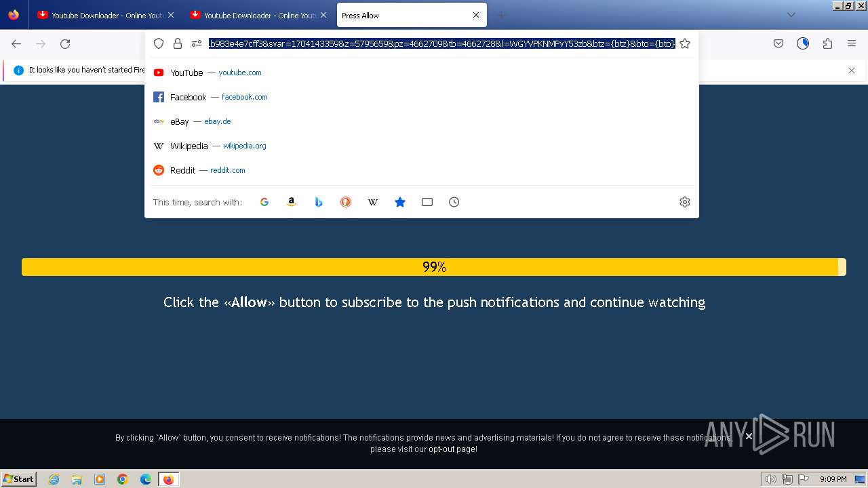Expand the list all tabs dropdown
The height and width of the screenshot is (488, 868).
pyautogui.click(x=791, y=15)
